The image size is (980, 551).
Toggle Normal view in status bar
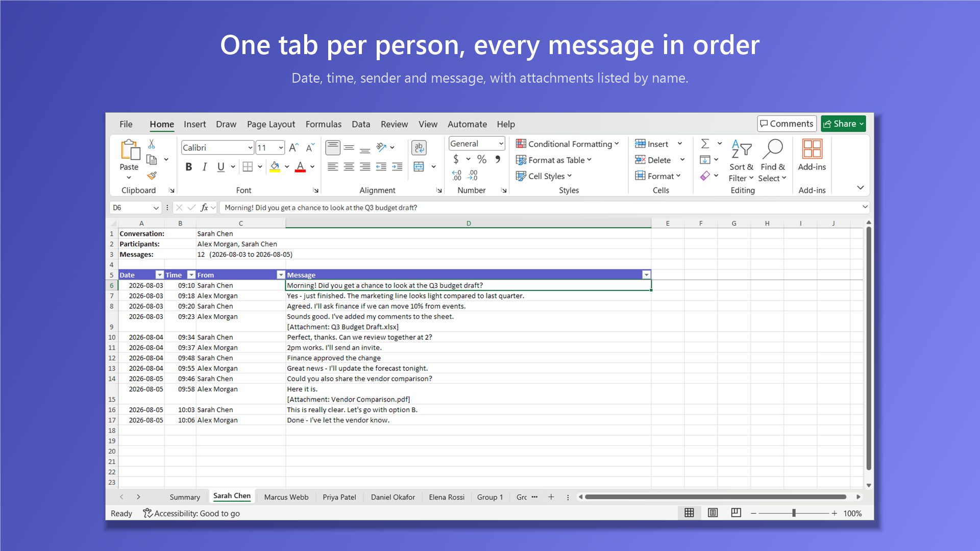689,513
